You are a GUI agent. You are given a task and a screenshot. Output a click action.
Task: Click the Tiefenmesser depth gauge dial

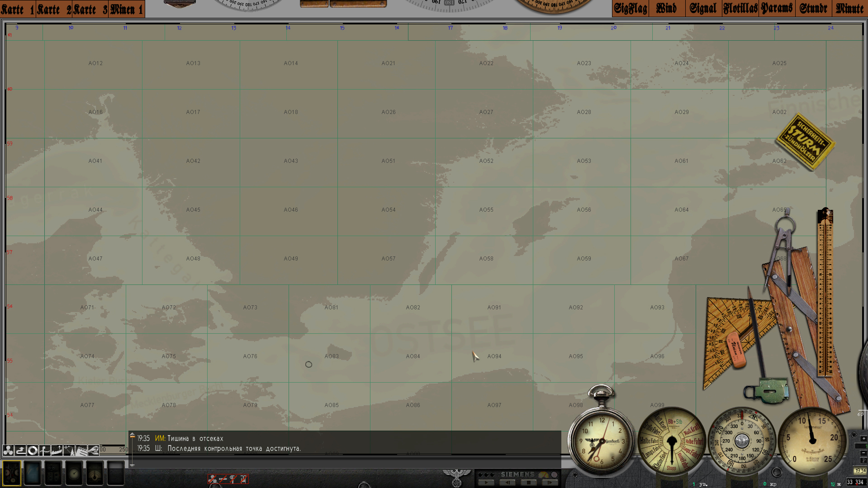(812, 441)
